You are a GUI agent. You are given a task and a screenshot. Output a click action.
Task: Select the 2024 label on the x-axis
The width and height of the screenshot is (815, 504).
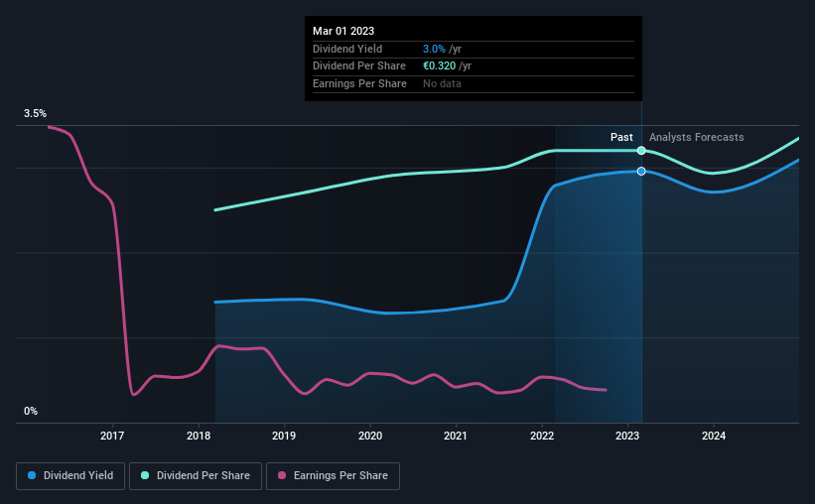tap(714, 436)
